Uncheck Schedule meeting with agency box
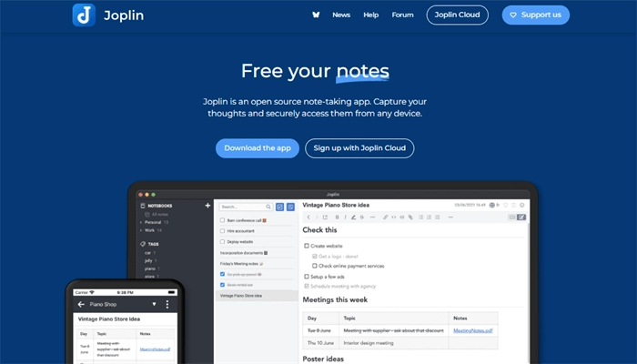Screen dimensions: 637x364 coord(307,287)
